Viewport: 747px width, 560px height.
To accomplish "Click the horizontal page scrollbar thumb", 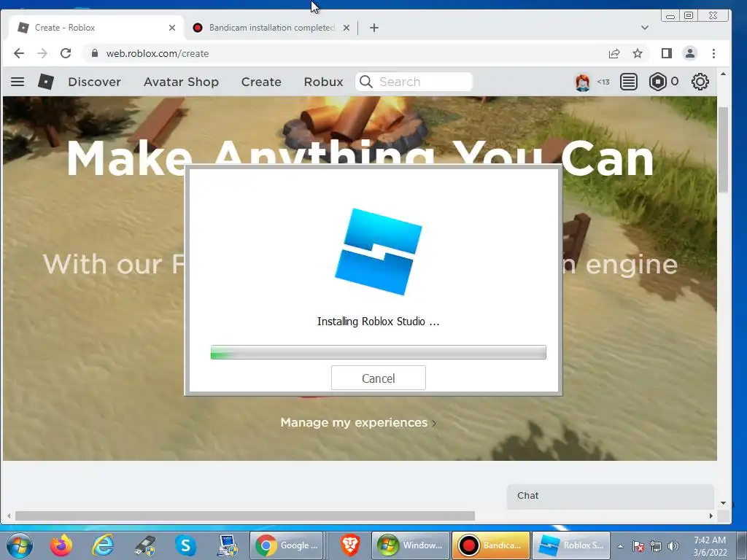I will point(245,516).
